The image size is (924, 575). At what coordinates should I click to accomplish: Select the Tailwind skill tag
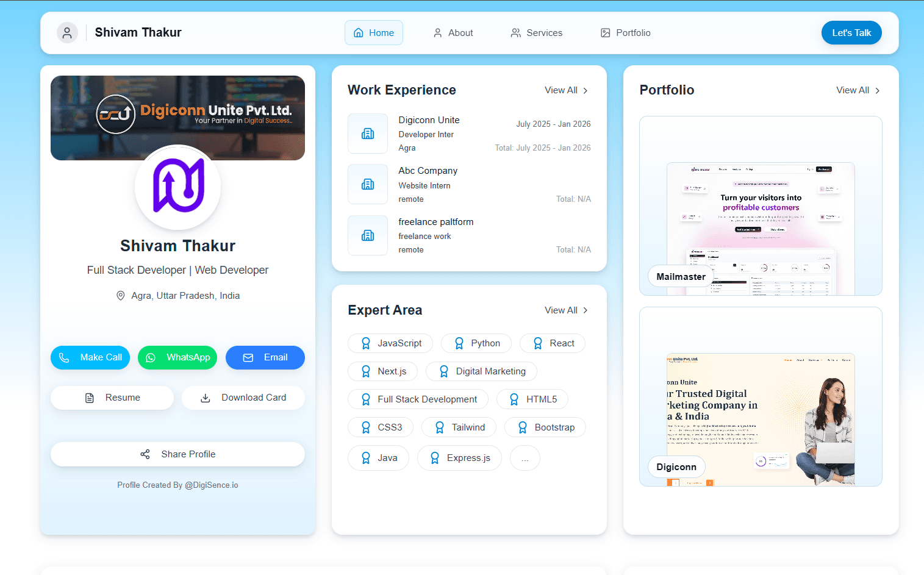tap(459, 427)
